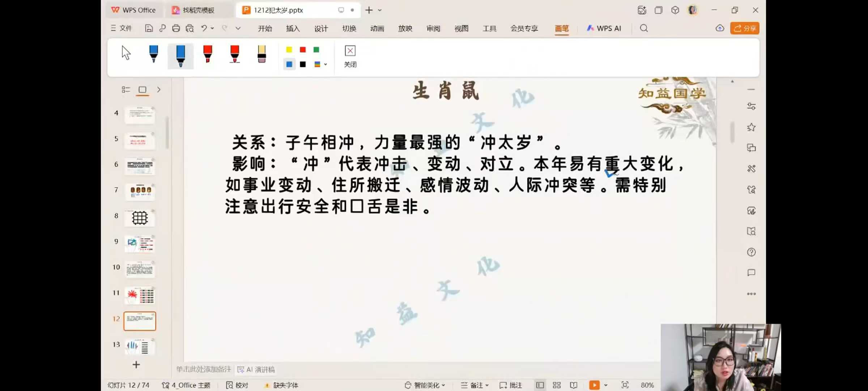The height and width of the screenshot is (391, 868).
Task: Pick the green color swatch
Action: coord(316,50)
